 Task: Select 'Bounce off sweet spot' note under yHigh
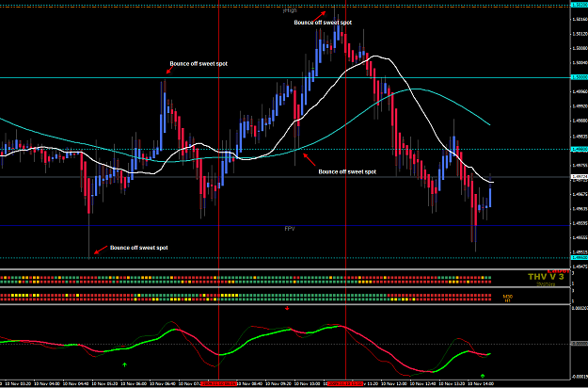[x=323, y=23]
